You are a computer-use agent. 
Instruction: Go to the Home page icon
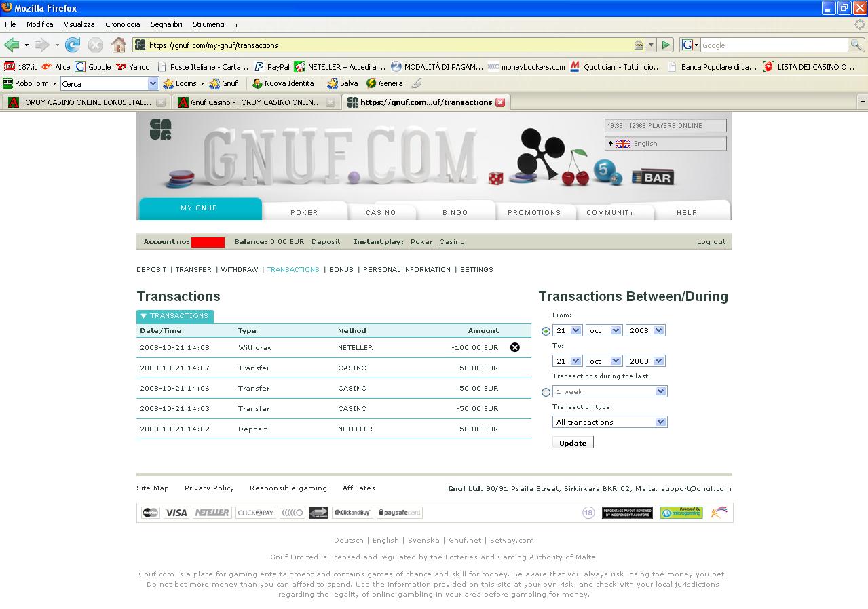[119, 45]
